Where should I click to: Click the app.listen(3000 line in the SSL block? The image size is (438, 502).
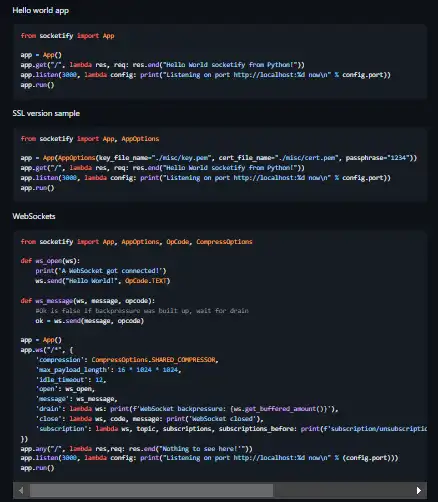(x=205, y=178)
